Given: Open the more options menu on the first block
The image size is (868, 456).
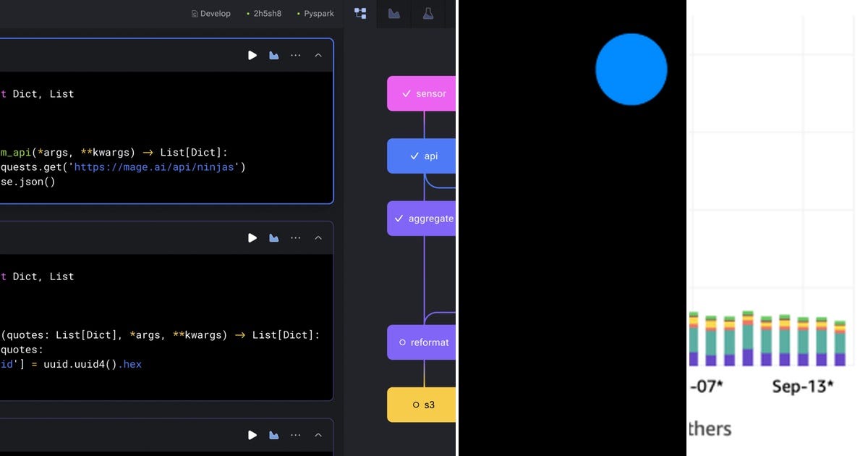Looking at the screenshot, I should click(x=295, y=55).
